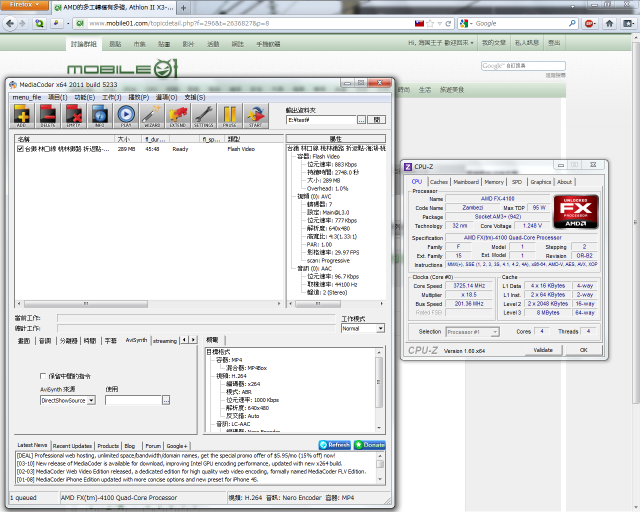Viewport: 640px width, 512px height.
Task: Click Firefox home icon
Action: [x=609, y=24]
